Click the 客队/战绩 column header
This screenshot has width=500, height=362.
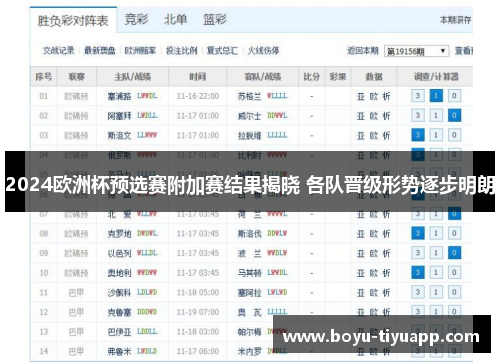[263, 77]
